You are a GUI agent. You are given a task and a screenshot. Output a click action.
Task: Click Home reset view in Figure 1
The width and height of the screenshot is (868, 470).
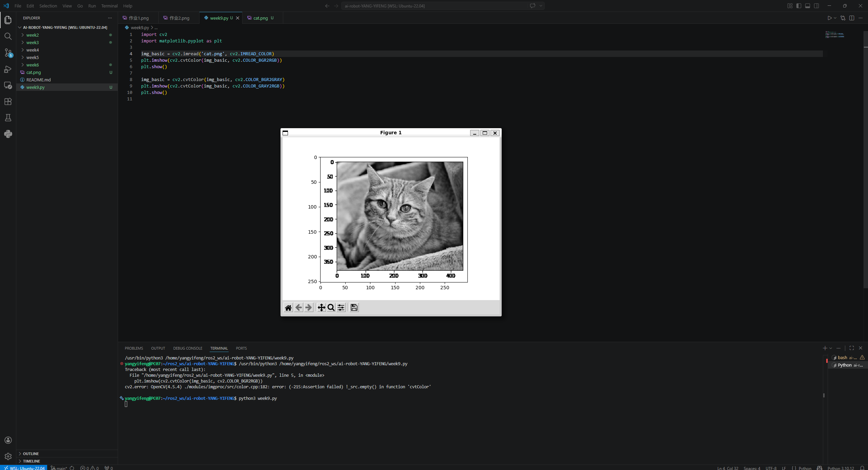(288, 308)
